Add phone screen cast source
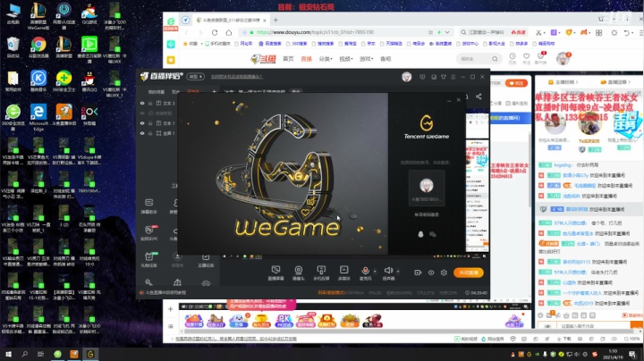The image size is (644, 361). pyautogui.click(x=321, y=273)
